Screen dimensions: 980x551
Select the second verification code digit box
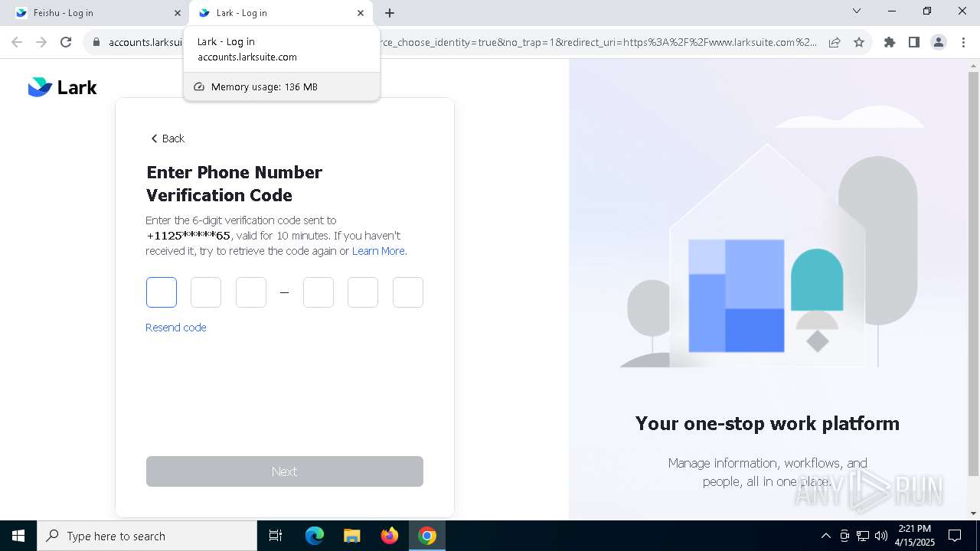pos(206,292)
